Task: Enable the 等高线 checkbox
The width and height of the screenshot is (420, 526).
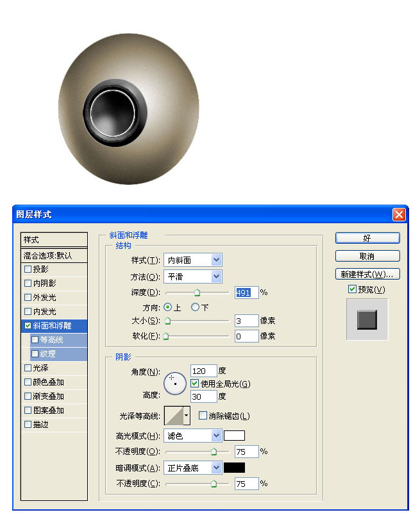Action: [35, 340]
